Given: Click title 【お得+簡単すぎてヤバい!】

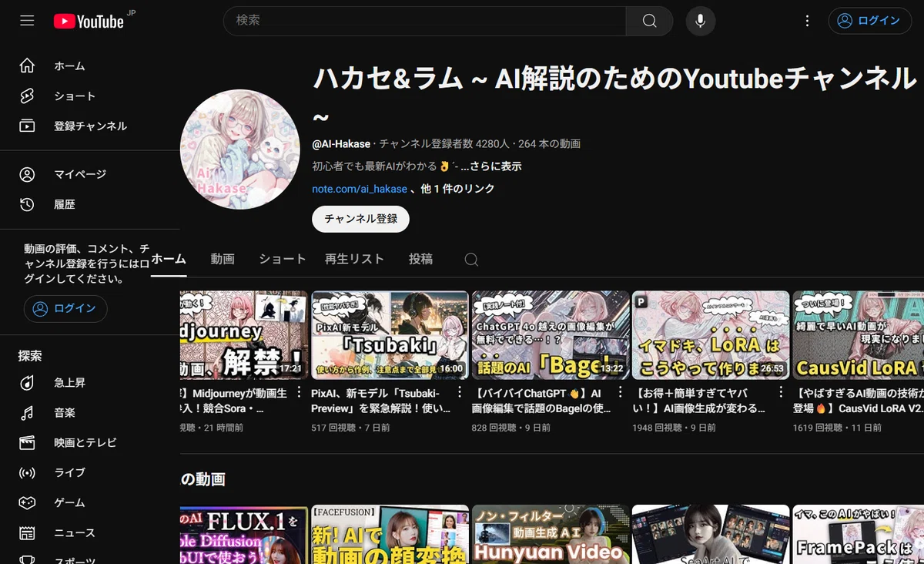Looking at the screenshot, I should coord(699,401).
